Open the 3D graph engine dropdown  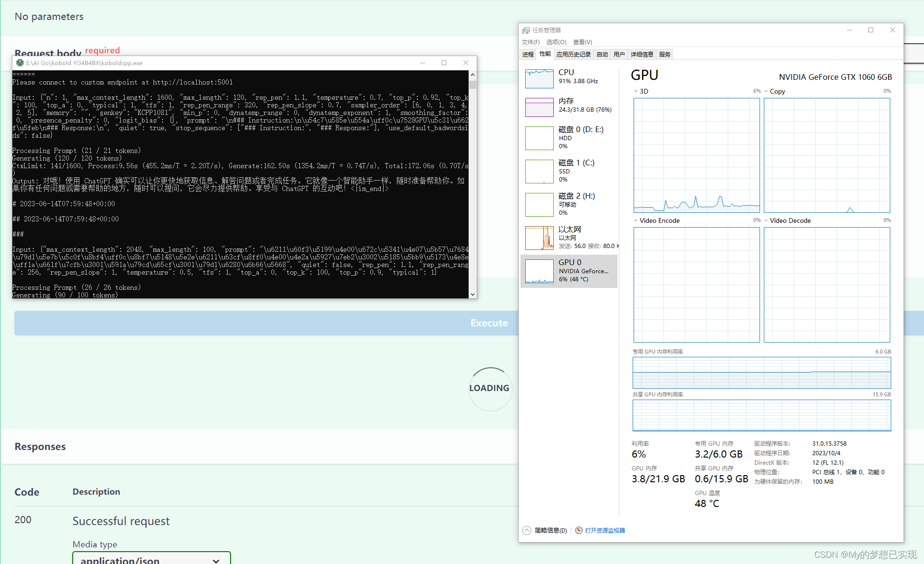click(636, 91)
